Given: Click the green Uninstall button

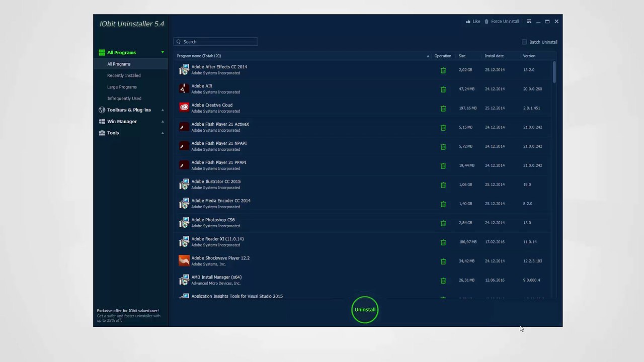Looking at the screenshot, I should (365, 310).
